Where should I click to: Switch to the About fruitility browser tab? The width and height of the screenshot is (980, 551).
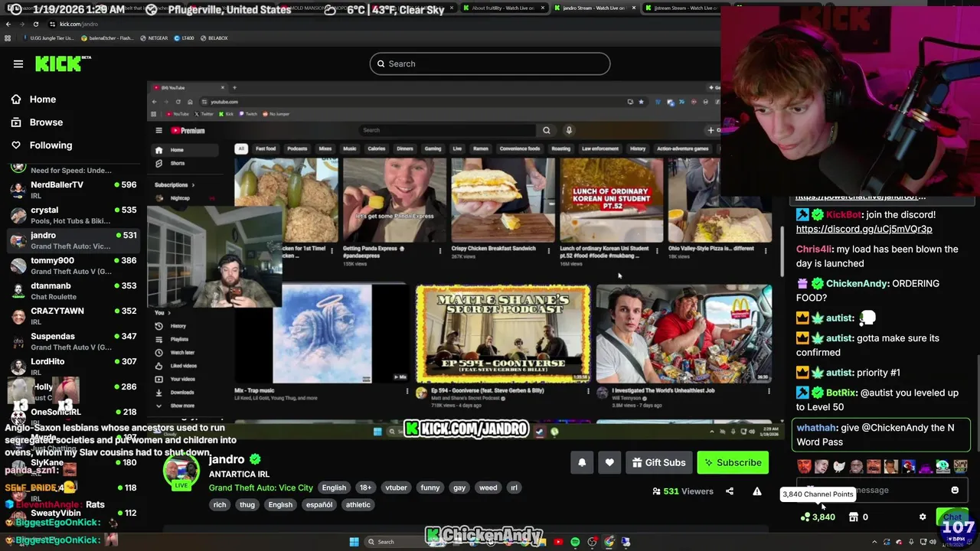[x=503, y=8]
